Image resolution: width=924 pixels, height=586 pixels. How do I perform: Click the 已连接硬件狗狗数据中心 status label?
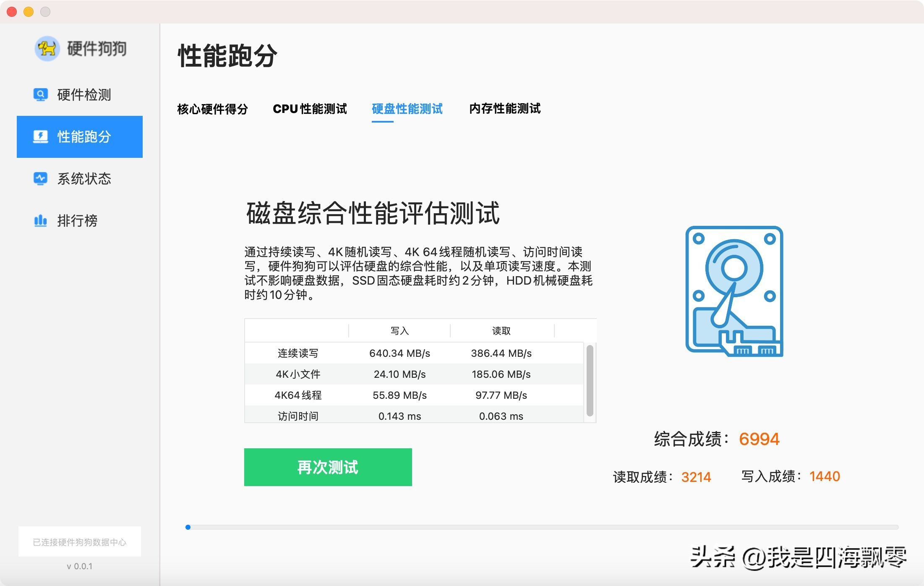click(x=80, y=541)
